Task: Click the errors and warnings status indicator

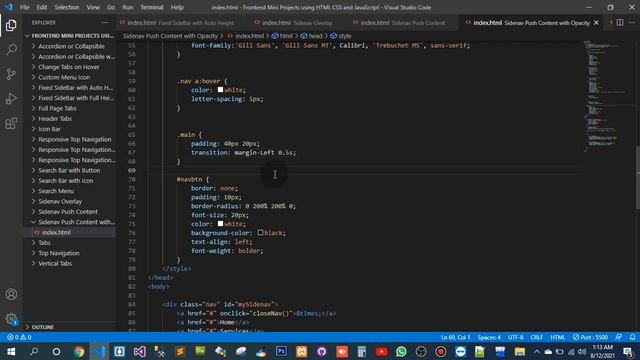Action: click(19, 337)
